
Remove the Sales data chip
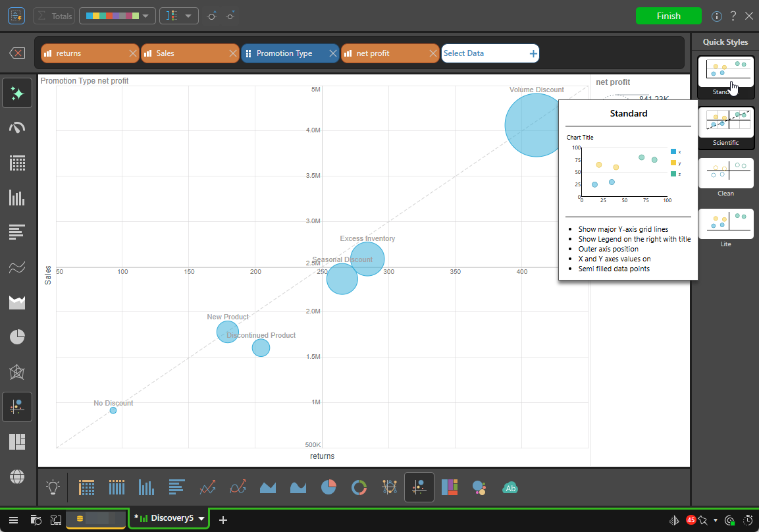click(x=232, y=53)
